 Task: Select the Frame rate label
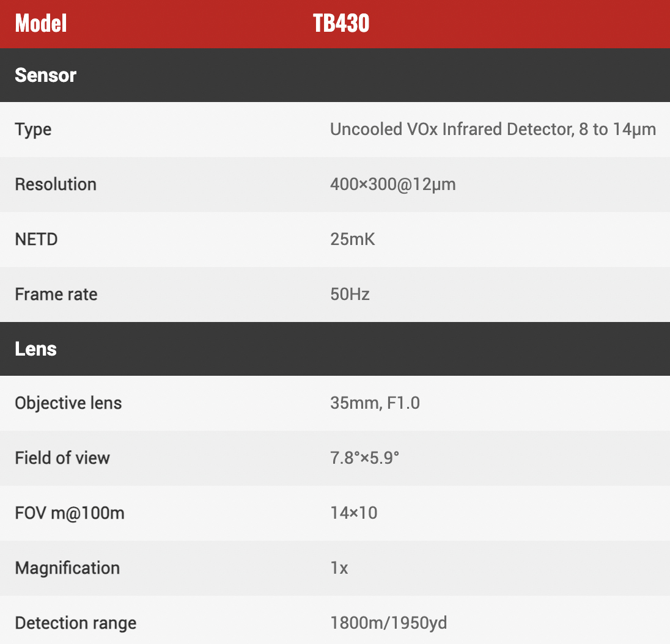[x=56, y=295]
